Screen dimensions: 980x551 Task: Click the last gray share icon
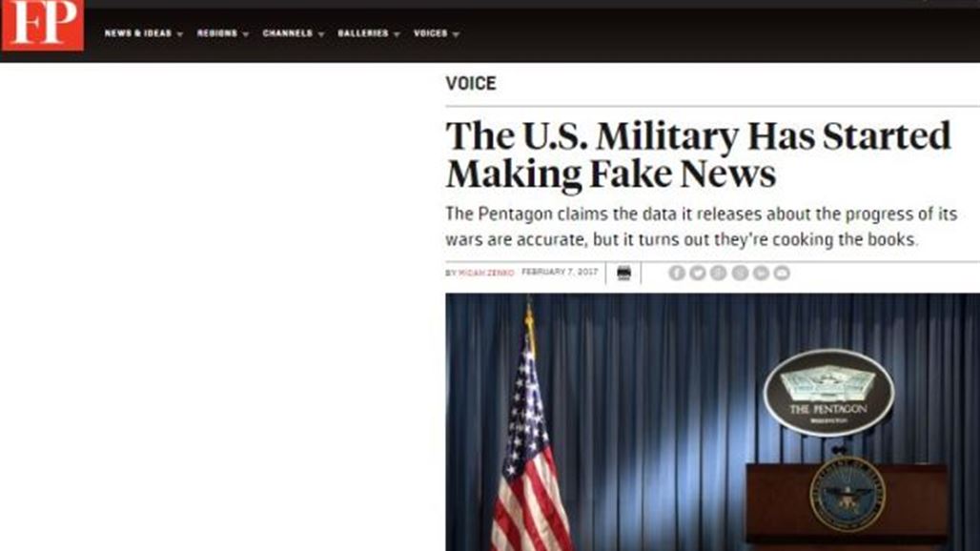(x=782, y=273)
